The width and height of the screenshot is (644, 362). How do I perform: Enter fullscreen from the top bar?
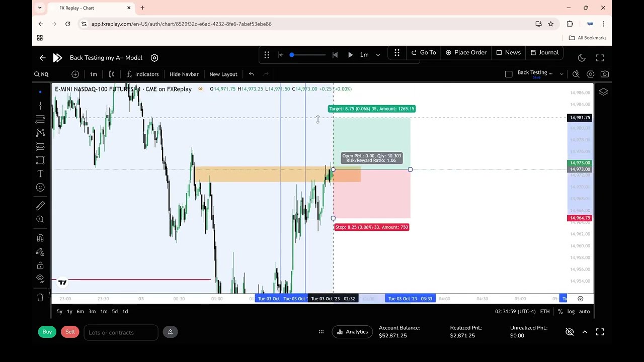click(x=600, y=58)
